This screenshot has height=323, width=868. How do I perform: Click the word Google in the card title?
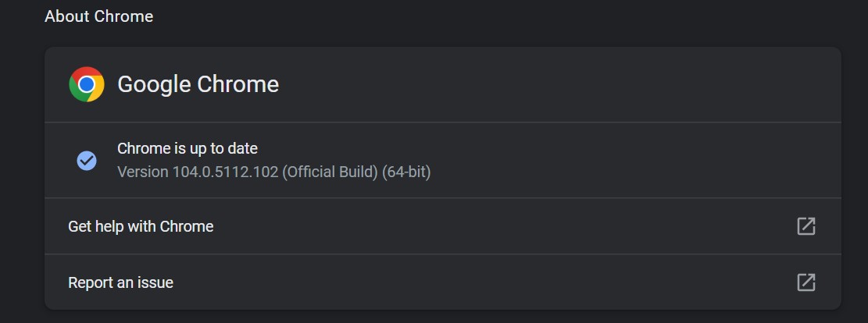153,84
